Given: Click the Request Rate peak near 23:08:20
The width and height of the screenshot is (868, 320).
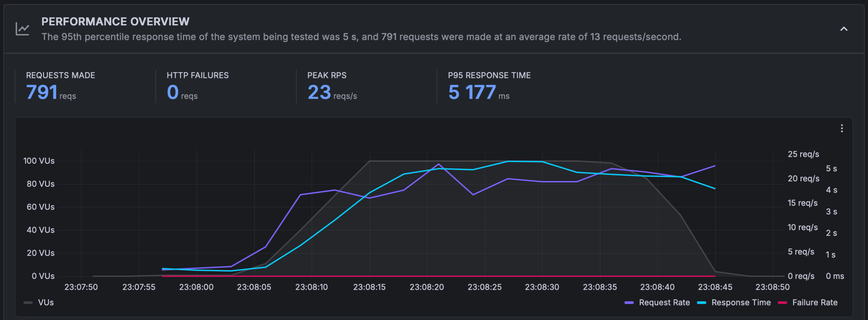Looking at the screenshot, I should 439,164.
